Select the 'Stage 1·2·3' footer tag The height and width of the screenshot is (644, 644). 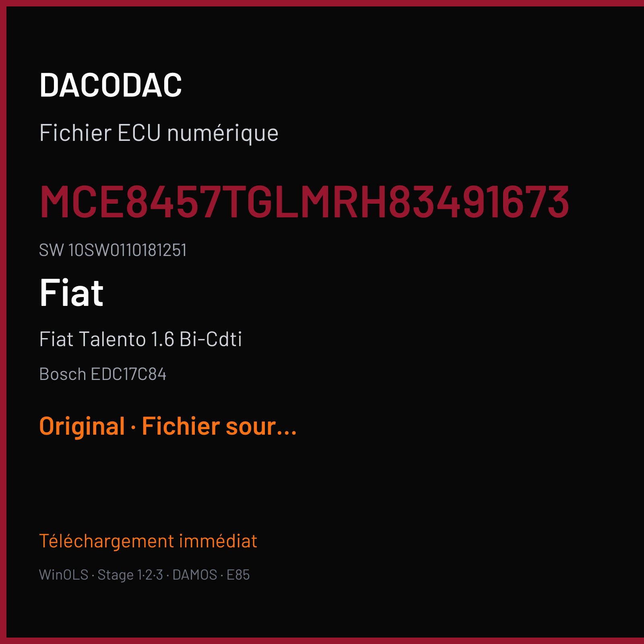(130, 575)
